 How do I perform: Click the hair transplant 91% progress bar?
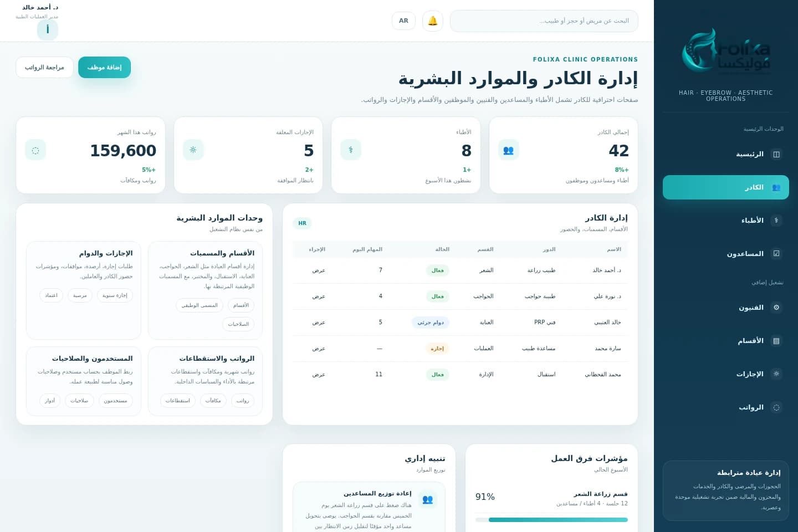(x=551, y=520)
